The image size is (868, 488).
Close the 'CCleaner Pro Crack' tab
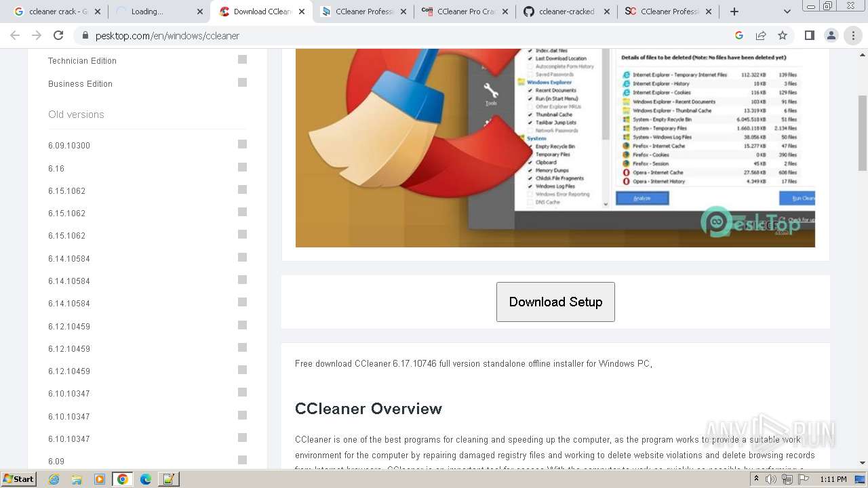click(x=505, y=12)
